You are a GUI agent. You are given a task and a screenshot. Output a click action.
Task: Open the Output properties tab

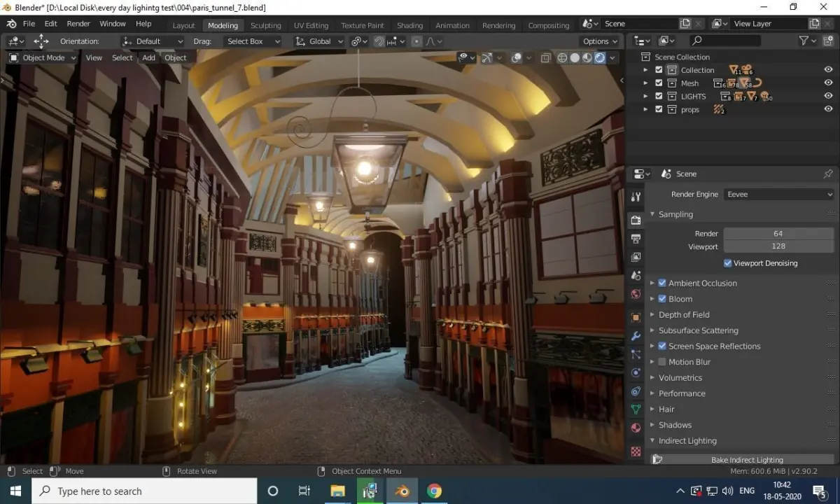[636, 239]
